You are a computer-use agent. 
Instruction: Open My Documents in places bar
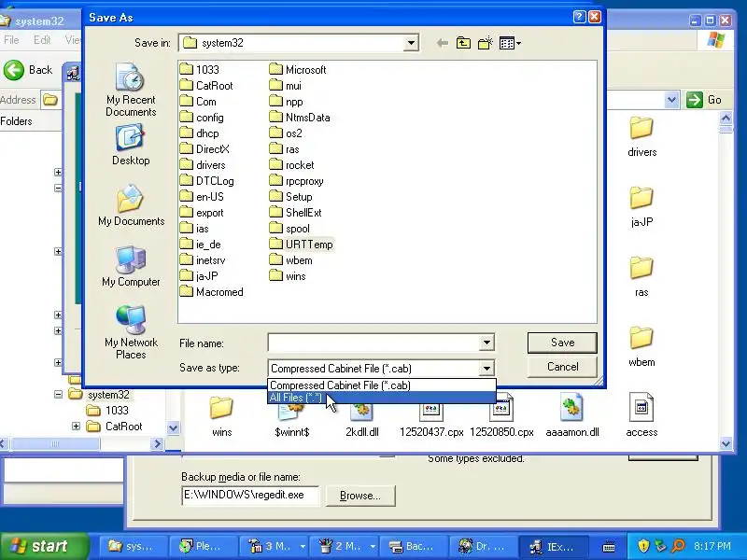click(x=131, y=205)
